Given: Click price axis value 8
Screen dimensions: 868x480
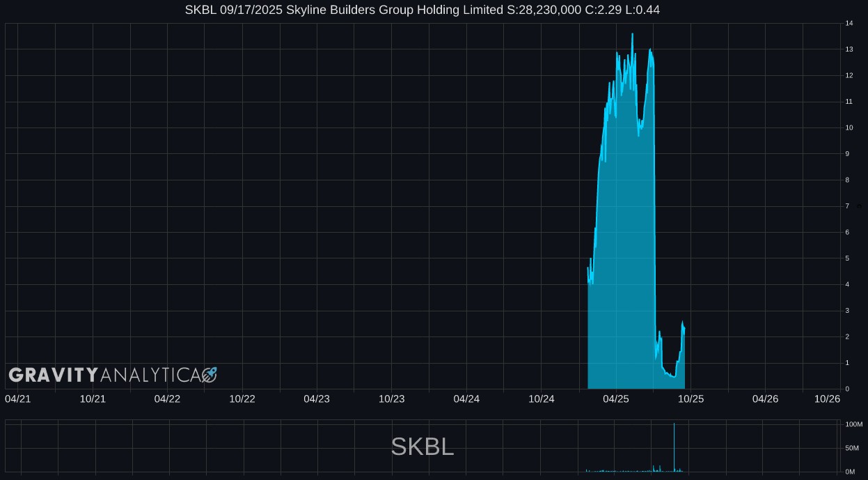Looking at the screenshot, I should point(847,180).
